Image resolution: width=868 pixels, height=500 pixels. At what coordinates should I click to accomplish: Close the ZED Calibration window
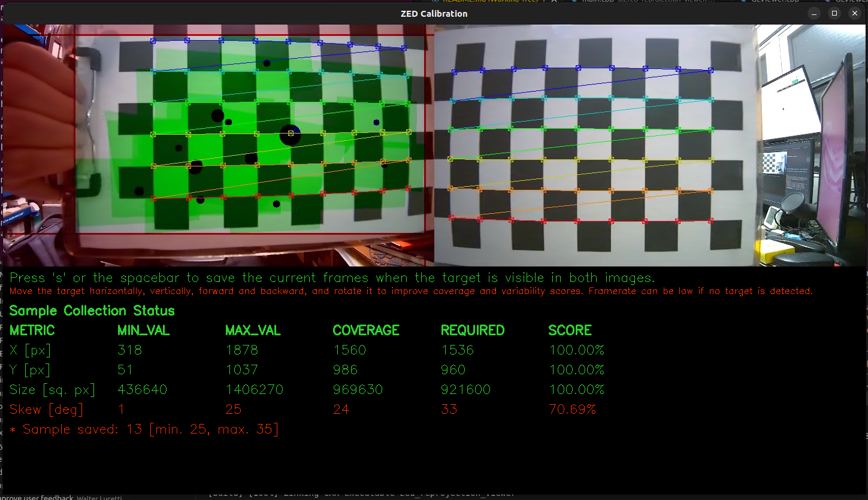854,13
